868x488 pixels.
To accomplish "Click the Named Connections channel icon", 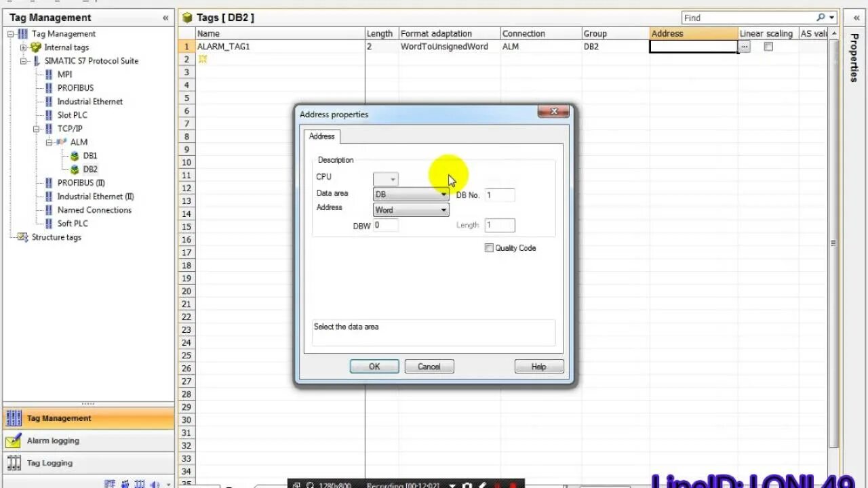I will point(49,210).
